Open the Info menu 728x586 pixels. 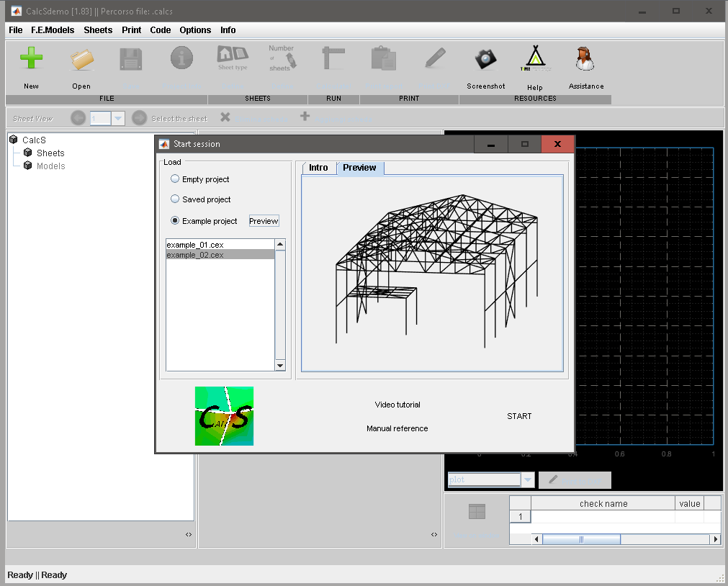228,30
